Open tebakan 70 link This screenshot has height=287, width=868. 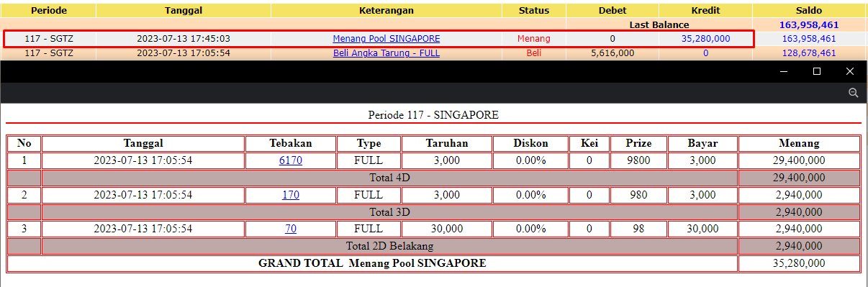click(291, 229)
